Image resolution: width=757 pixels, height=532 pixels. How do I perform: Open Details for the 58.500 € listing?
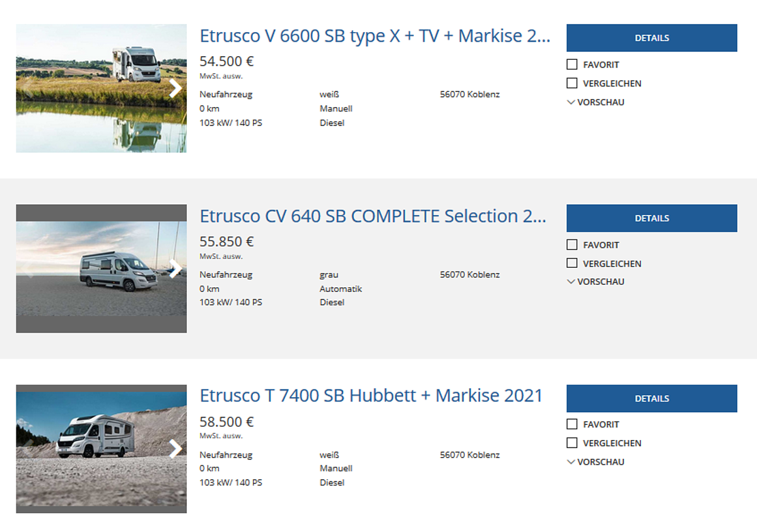click(652, 398)
